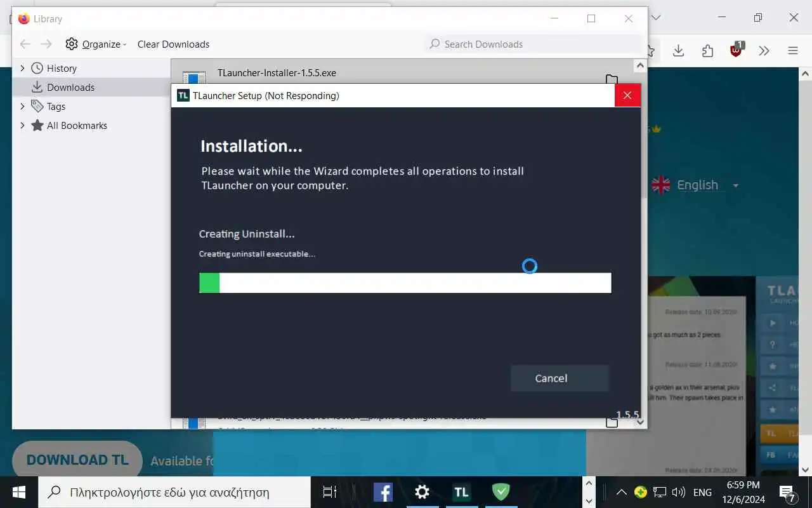
Task: Switch to TLauncher taskbar icon
Action: [x=461, y=492]
